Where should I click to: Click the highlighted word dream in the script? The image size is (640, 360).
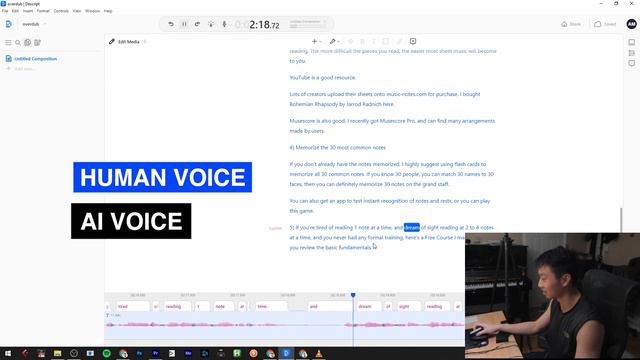pos(412,227)
